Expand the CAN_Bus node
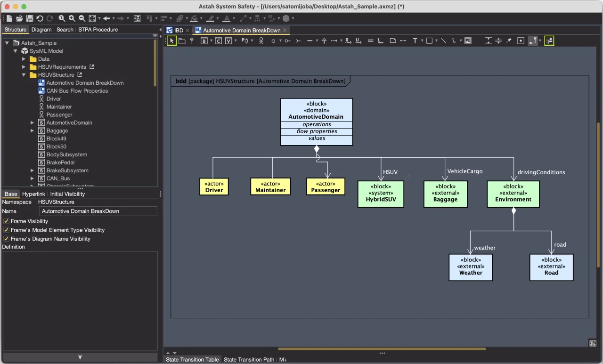Screen dimensions: 603x364 (33, 178)
